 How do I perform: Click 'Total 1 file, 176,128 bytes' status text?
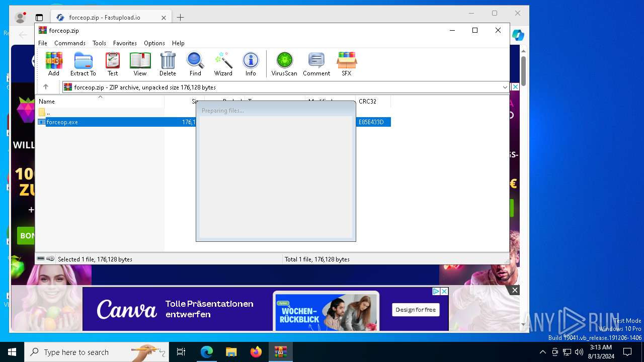(317, 259)
